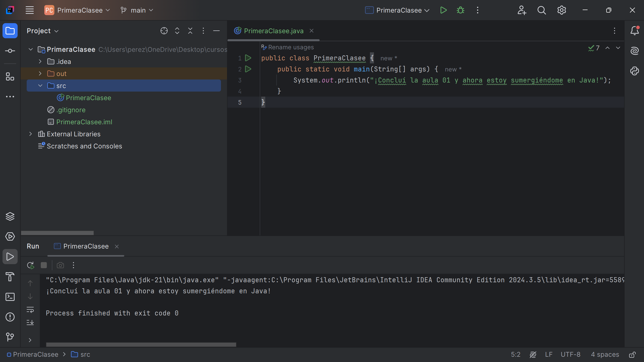Open the Python console side icon

635,71
